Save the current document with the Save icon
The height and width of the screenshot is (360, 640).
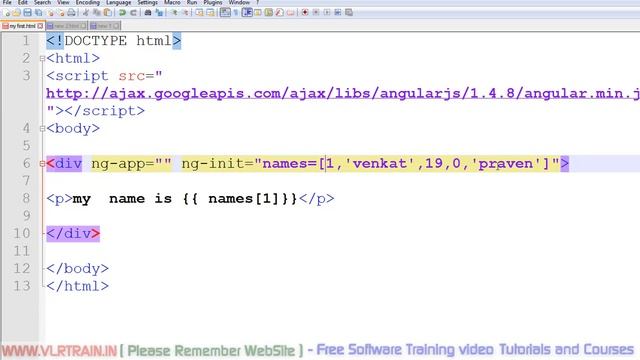(27, 13)
